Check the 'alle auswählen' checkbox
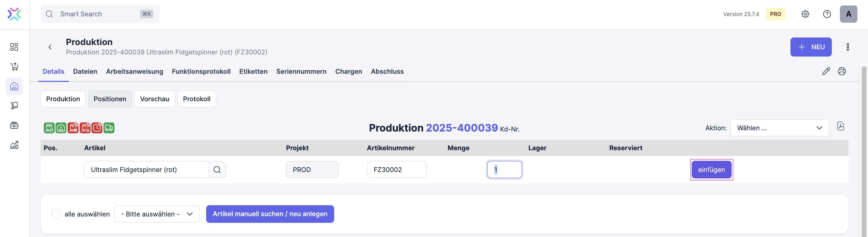This screenshot has height=237, width=868. click(56, 214)
